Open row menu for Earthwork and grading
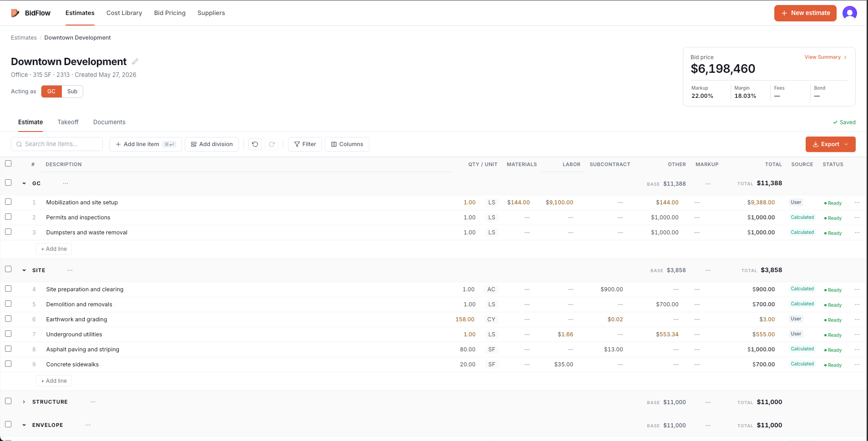 (x=857, y=319)
